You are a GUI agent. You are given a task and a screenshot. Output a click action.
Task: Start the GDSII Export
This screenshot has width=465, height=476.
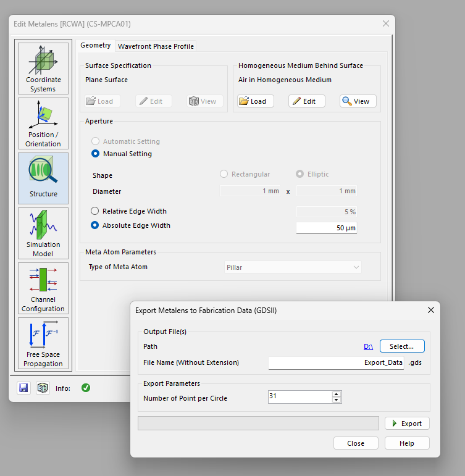[x=407, y=423]
